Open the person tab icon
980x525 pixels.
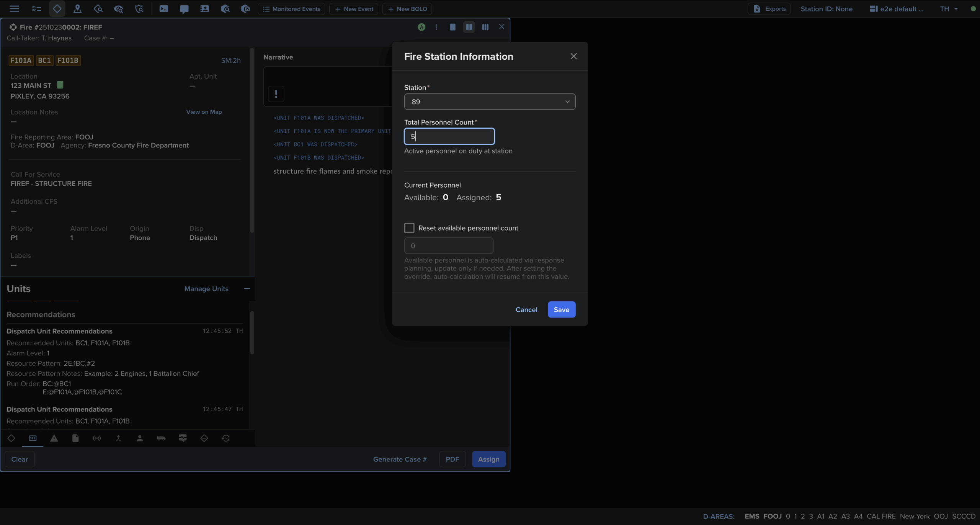pos(140,438)
